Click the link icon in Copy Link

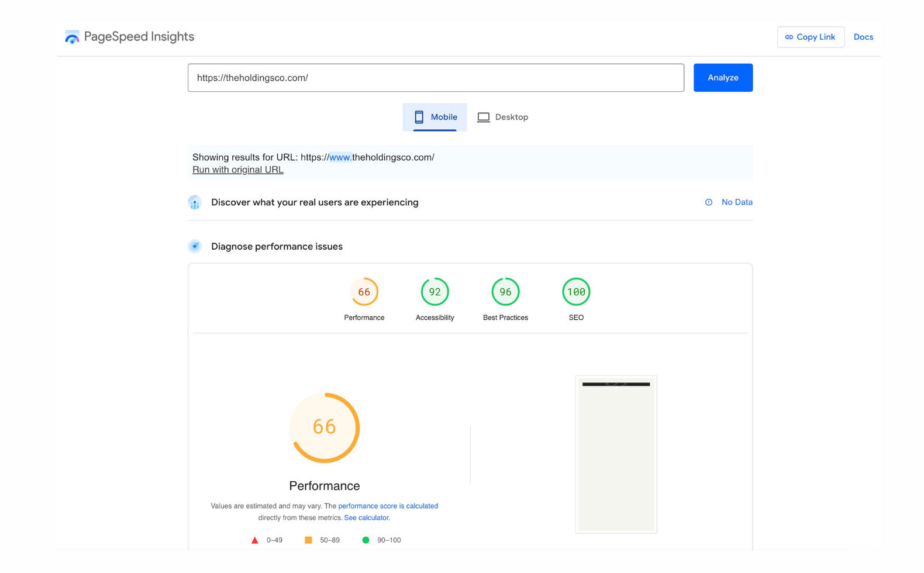(789, 37)
